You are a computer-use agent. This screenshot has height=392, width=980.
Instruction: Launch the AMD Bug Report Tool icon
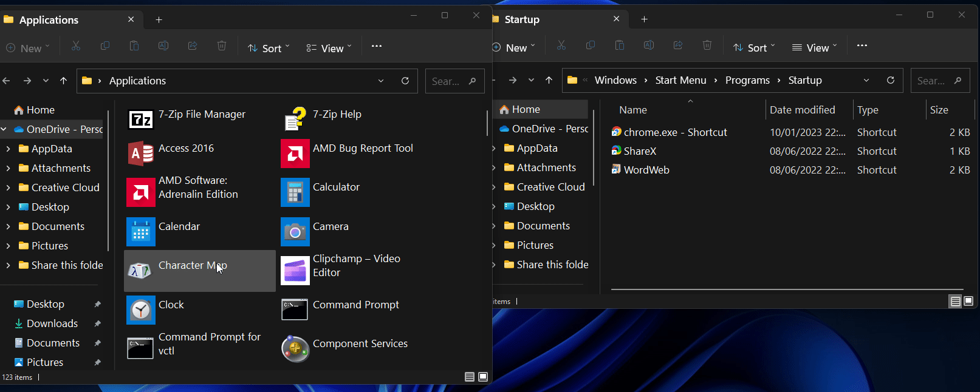point(295,154)
